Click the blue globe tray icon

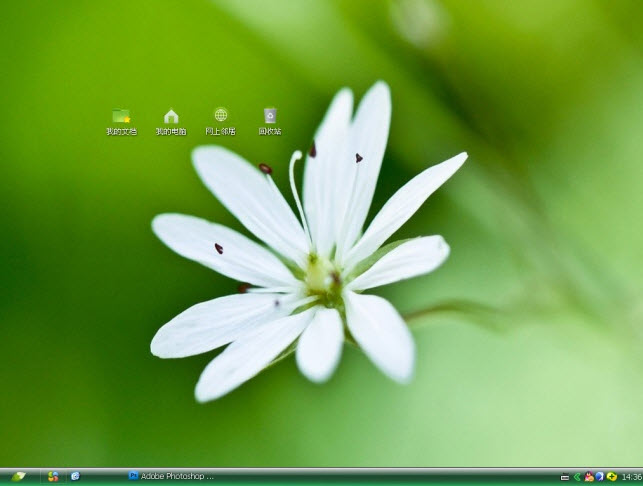[x=600, y=477]
